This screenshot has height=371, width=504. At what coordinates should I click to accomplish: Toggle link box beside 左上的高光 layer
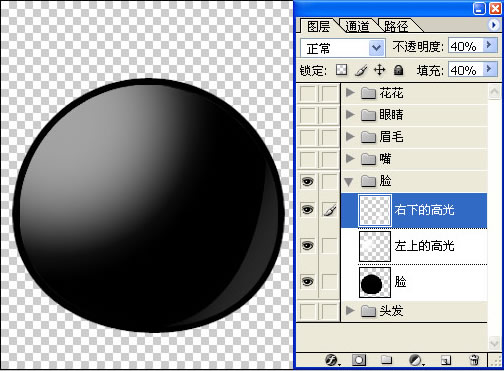[329, 246]
